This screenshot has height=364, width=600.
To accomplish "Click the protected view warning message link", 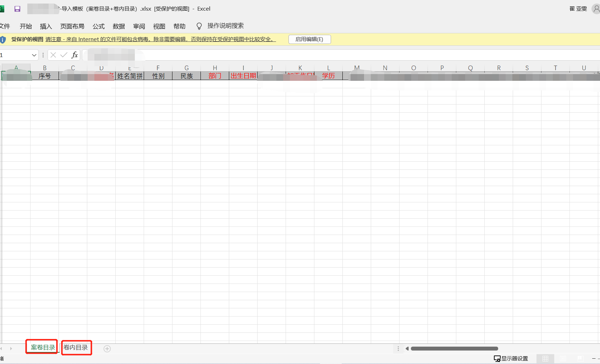I will 160,39.
